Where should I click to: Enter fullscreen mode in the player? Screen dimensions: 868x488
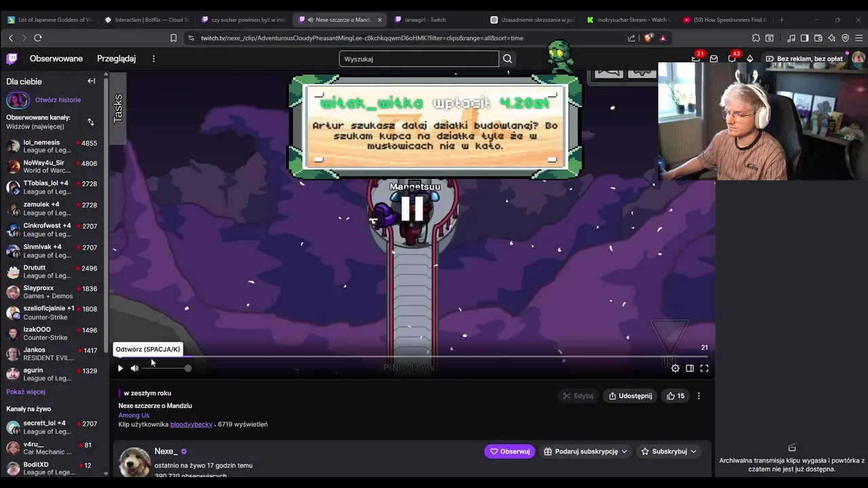point(704,368)
